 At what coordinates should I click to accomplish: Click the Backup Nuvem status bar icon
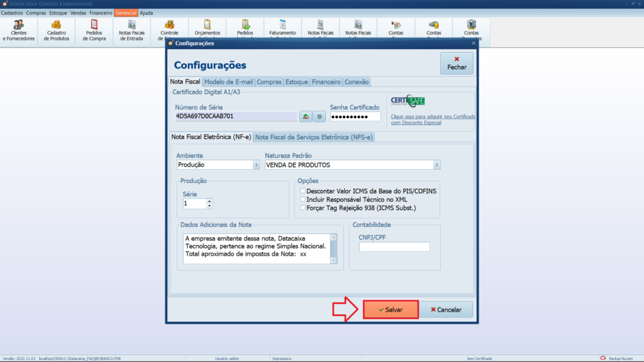[x=603, y=358]
